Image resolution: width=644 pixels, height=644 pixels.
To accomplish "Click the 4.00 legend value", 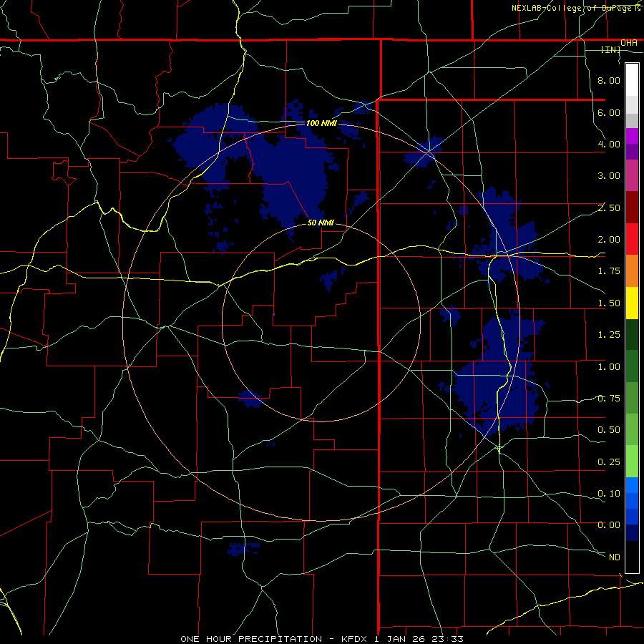I will 609,144.
